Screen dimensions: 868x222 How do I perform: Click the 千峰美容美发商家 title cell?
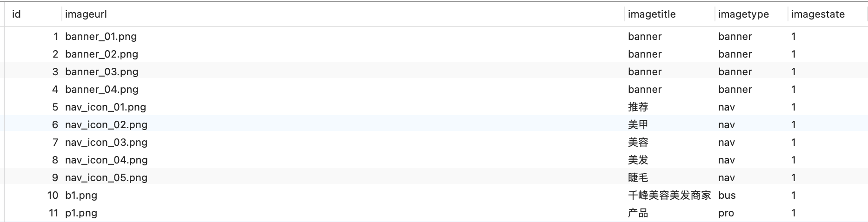coord(670,195)
